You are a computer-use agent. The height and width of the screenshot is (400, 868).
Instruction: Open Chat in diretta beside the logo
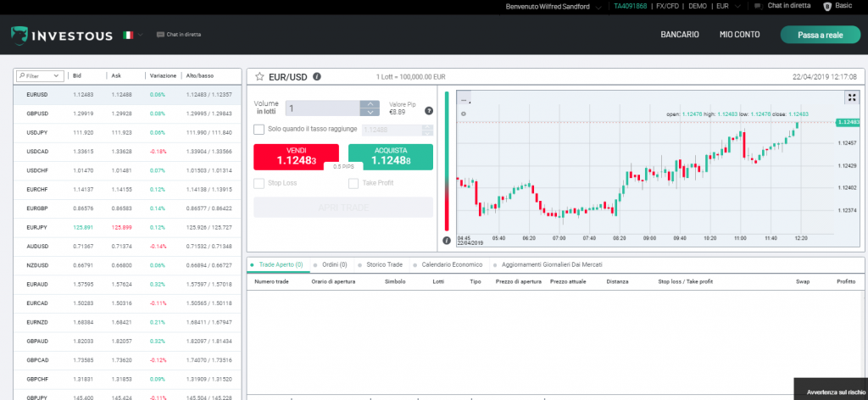coord(179,34)
